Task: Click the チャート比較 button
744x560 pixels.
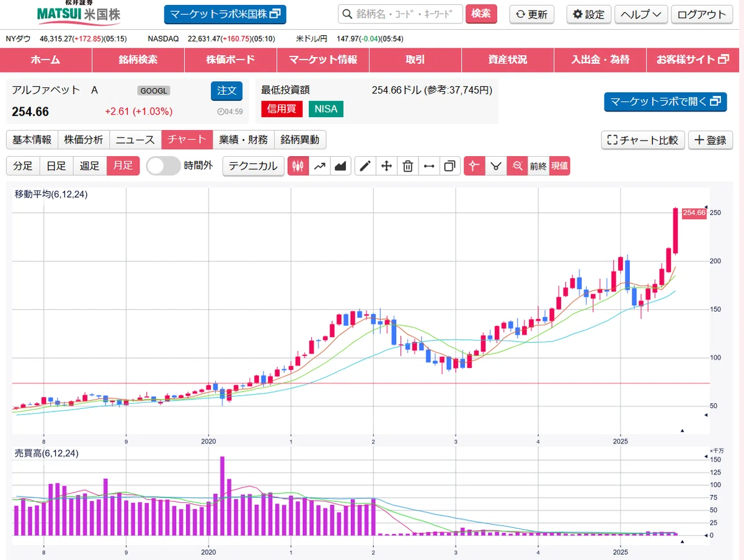Action: [x=643, y=140]
